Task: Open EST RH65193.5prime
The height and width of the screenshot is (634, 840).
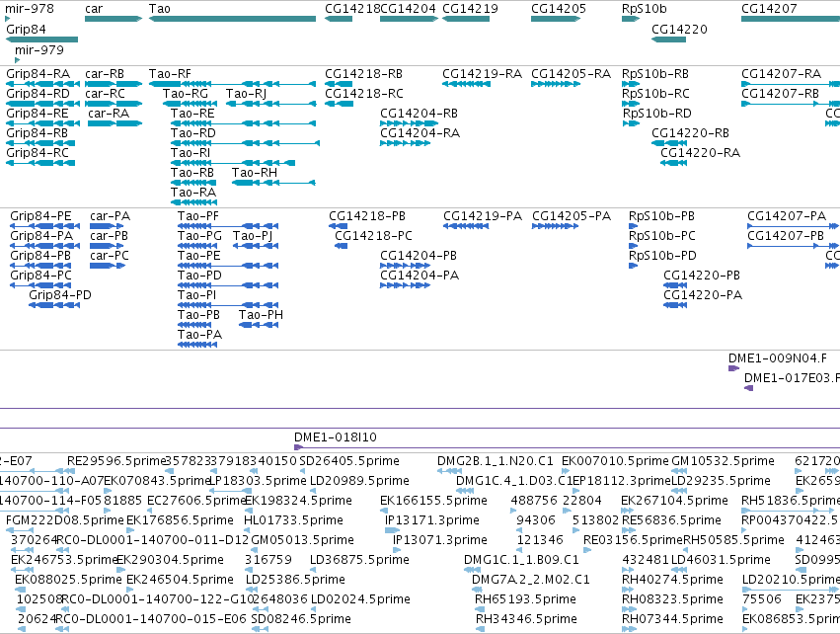Action: (x=480, y=608)
